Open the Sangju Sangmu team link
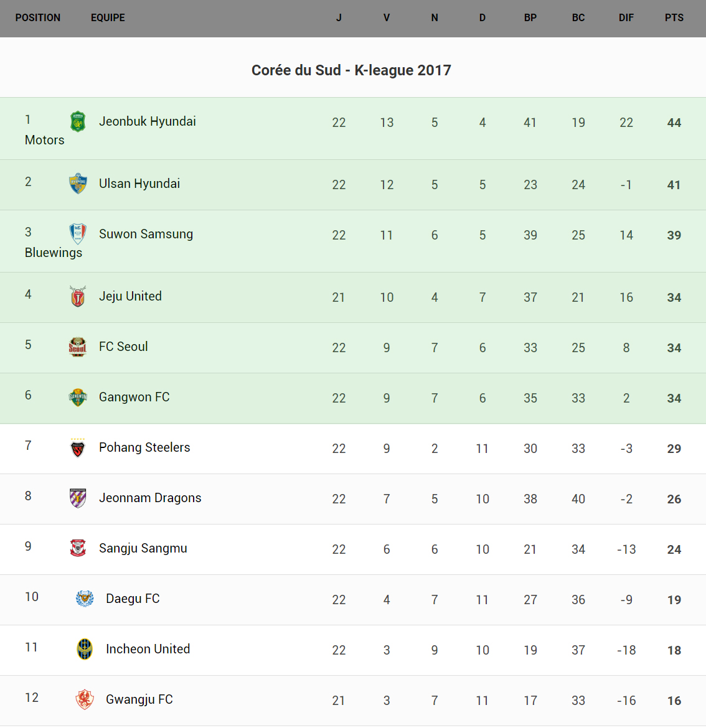Image resolution: width=706 pixels, height=728 pixels. pyautogui.click(x=143, y=548)
